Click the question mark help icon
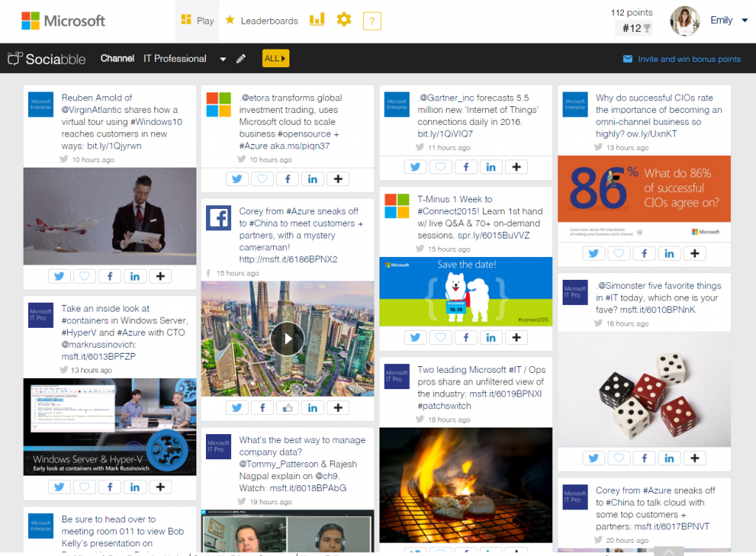Viewport: 756px width, 556px height. tap(372, 21)
